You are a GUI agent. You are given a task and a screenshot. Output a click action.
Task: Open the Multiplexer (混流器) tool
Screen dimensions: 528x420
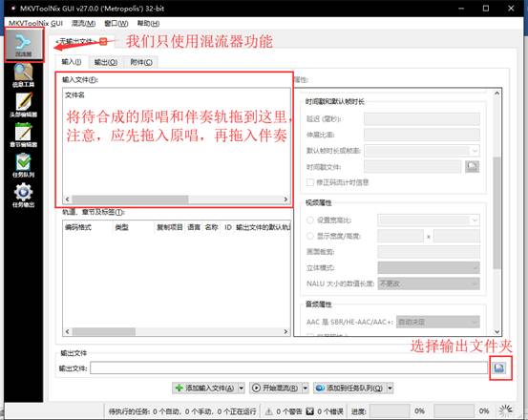(x=24, y=45)
